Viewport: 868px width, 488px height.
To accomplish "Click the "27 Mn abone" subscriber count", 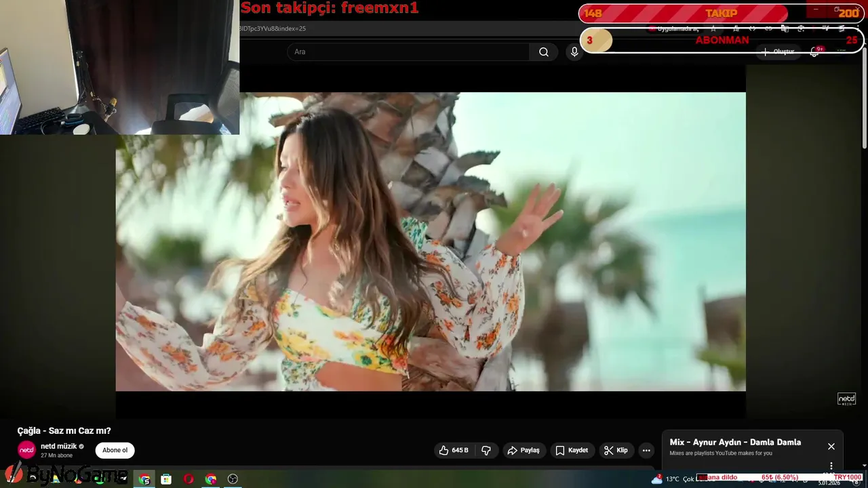I will 56,455.
